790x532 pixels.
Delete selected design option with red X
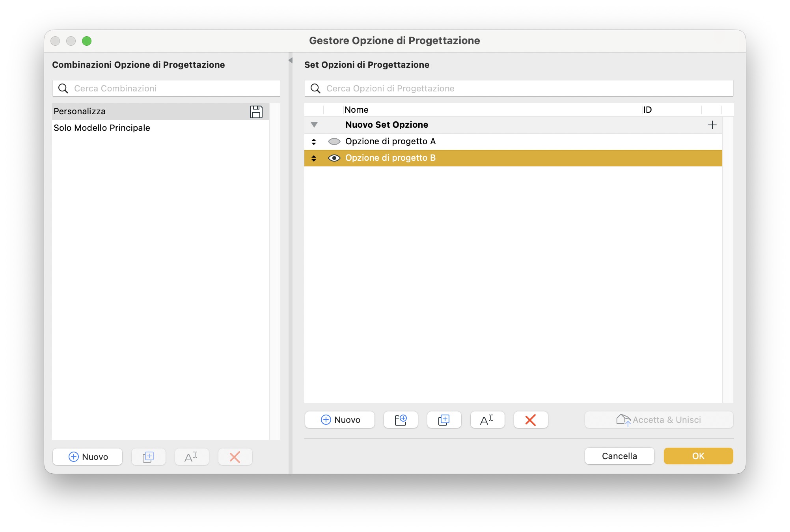(531, 420)
